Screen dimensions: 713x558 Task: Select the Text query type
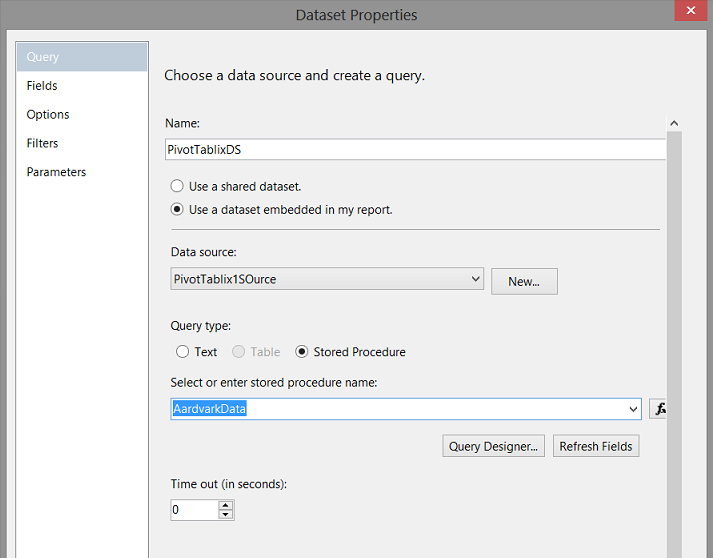click(182, 352)
